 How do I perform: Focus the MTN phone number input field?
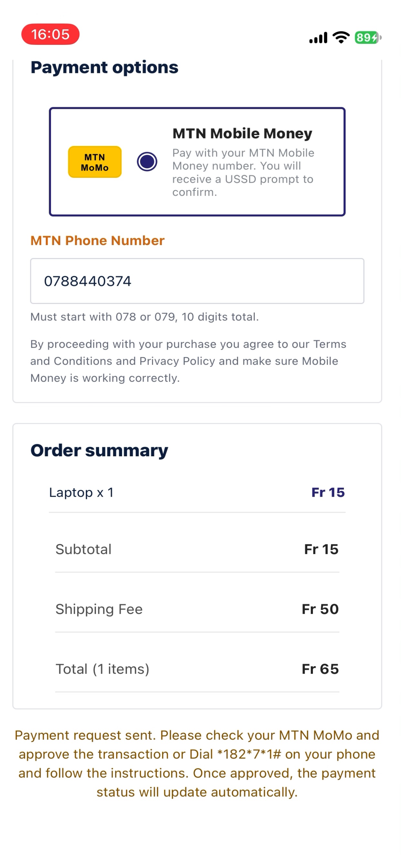coord(197,281)
